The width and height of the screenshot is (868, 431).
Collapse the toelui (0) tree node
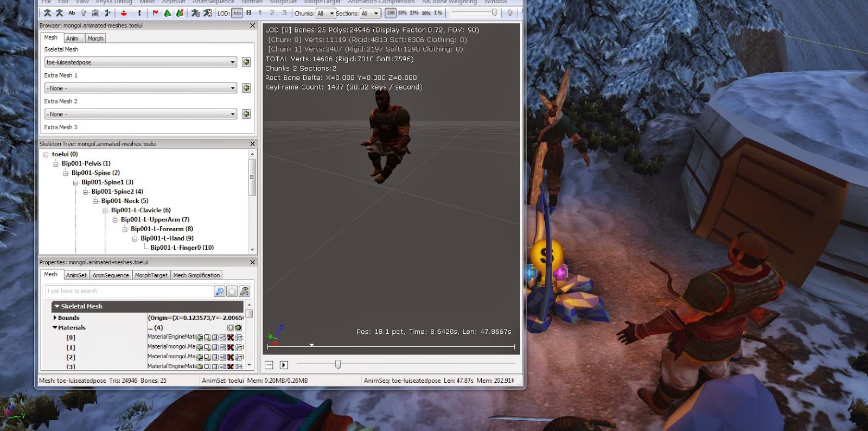[x=46, y=155]
